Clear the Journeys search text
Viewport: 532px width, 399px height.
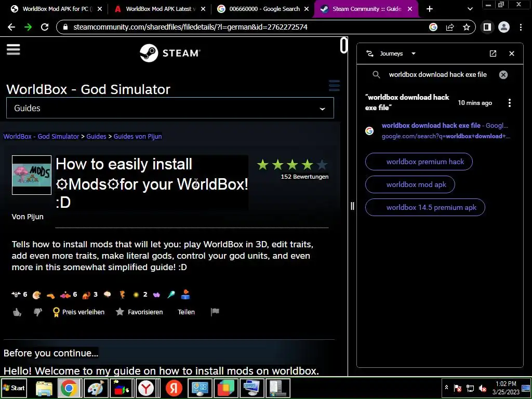503,75
